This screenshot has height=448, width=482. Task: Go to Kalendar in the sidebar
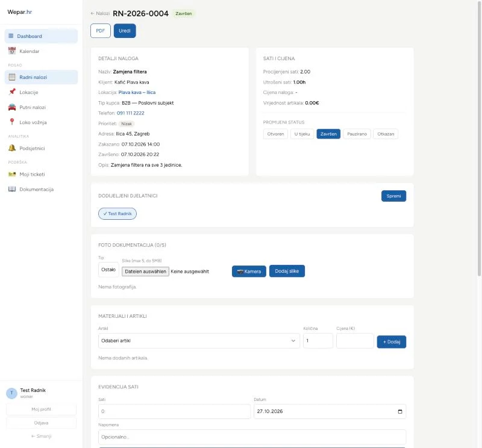[x=41, y=51]
